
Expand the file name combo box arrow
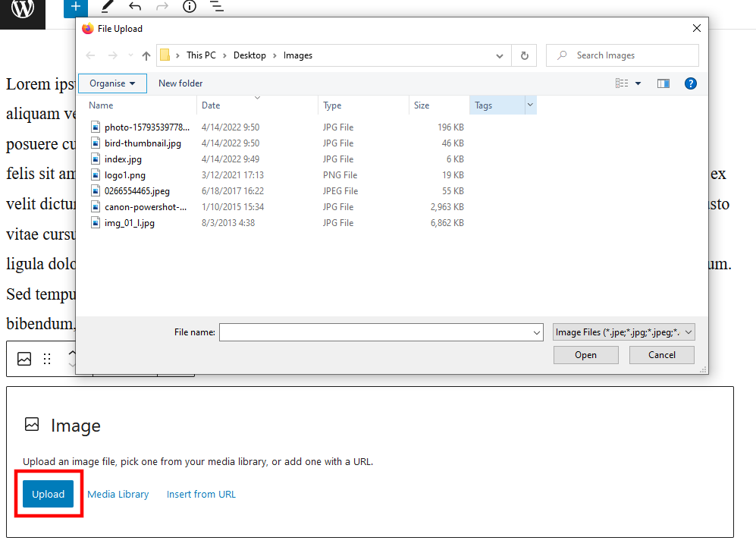537,332
